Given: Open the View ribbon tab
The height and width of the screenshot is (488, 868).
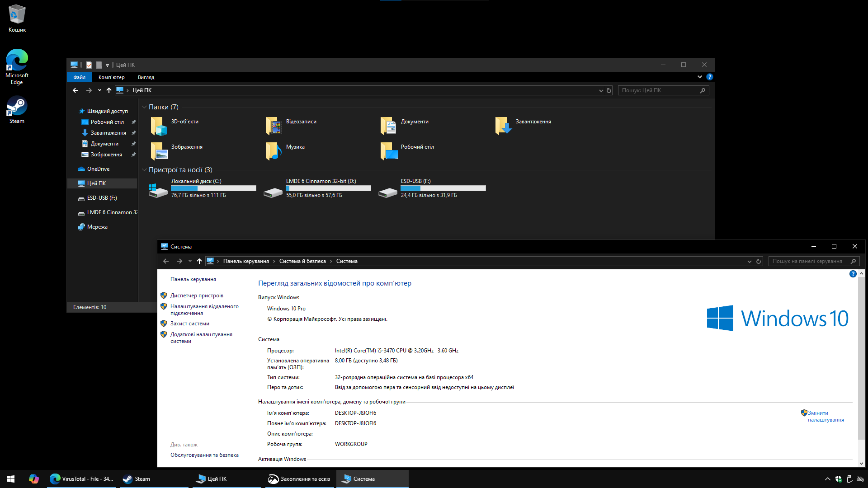Looking at the screenshot, I should pos(146,77).
